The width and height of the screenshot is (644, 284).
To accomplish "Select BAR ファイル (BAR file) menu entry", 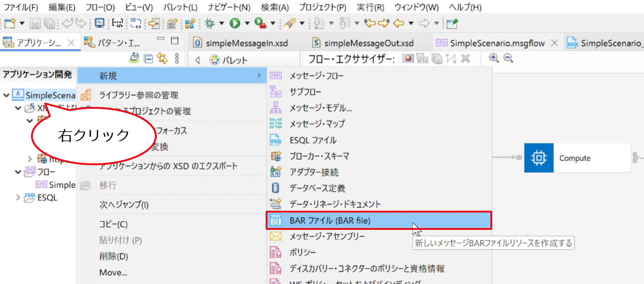I will click(x=379, y=221).
